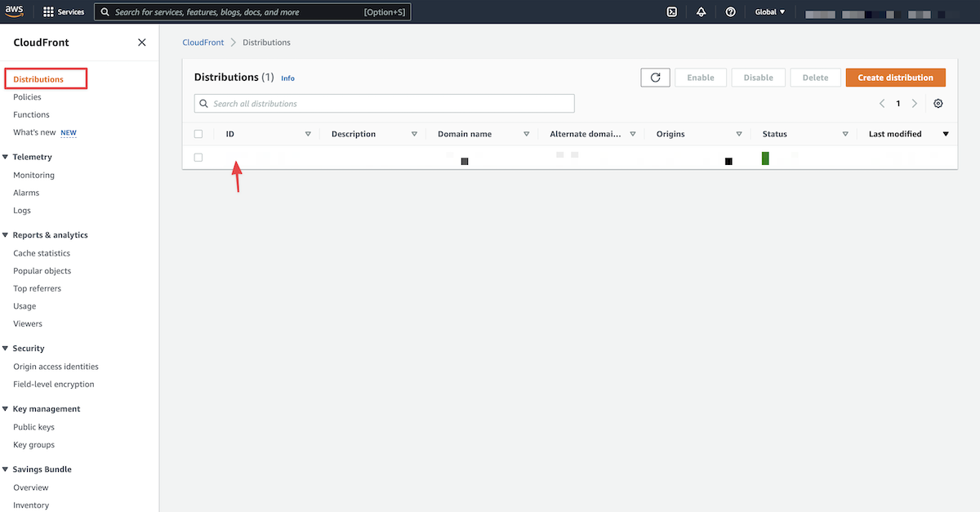Open the notifications bell

coord(701,12)
